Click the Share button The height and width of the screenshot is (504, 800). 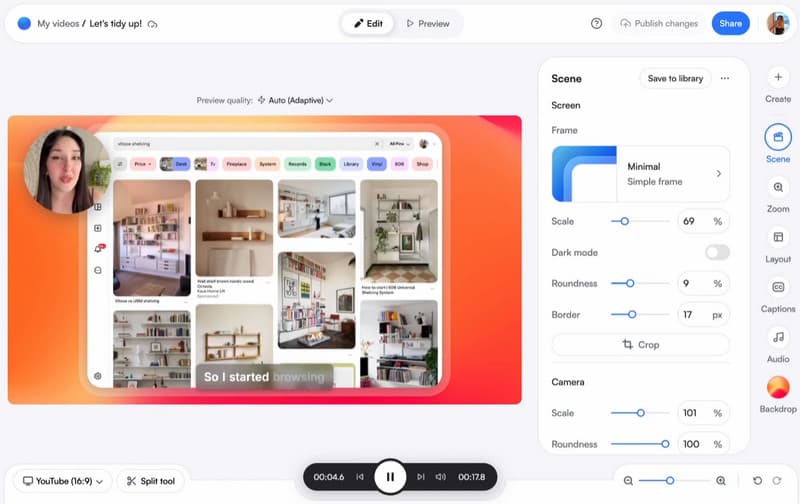point(730,23)
